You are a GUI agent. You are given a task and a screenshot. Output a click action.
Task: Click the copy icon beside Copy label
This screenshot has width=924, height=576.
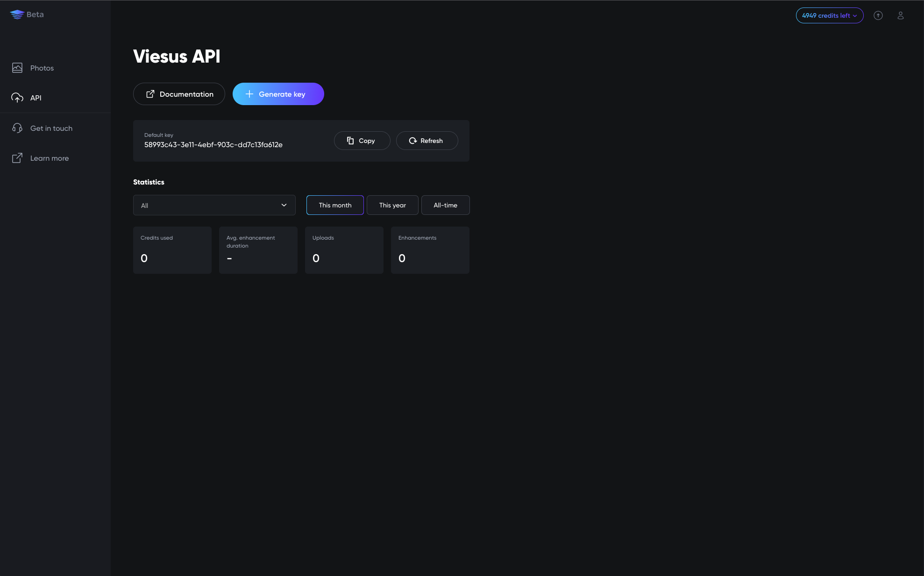coord(350,141)
